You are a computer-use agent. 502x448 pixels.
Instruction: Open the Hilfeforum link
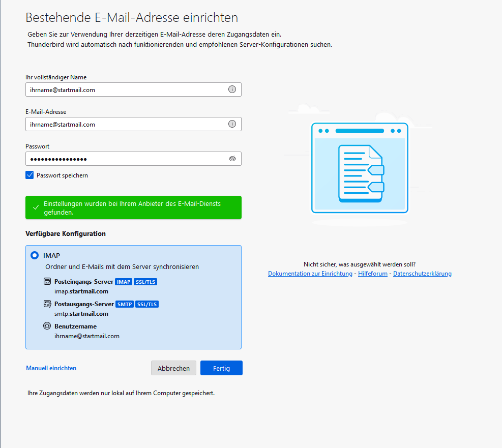[373, 274]
